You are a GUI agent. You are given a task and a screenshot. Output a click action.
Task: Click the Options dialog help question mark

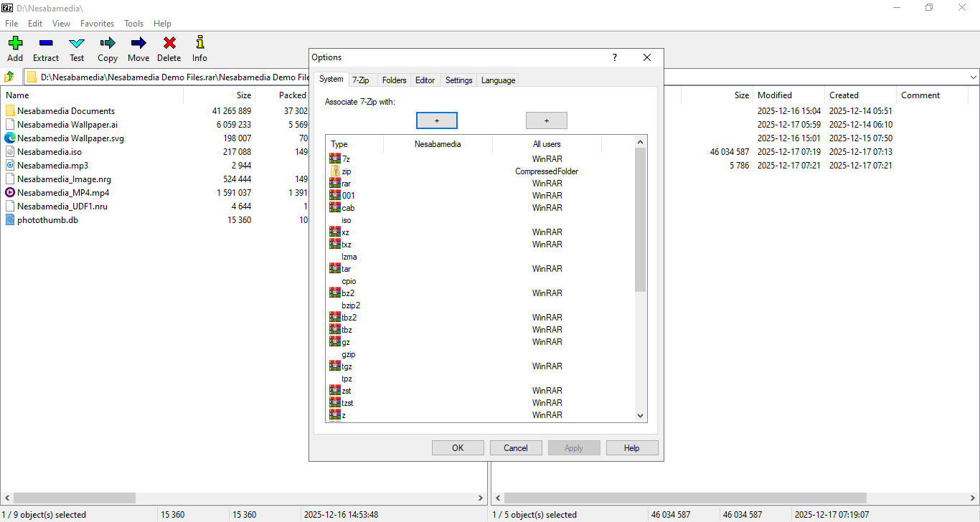[614, 57]
